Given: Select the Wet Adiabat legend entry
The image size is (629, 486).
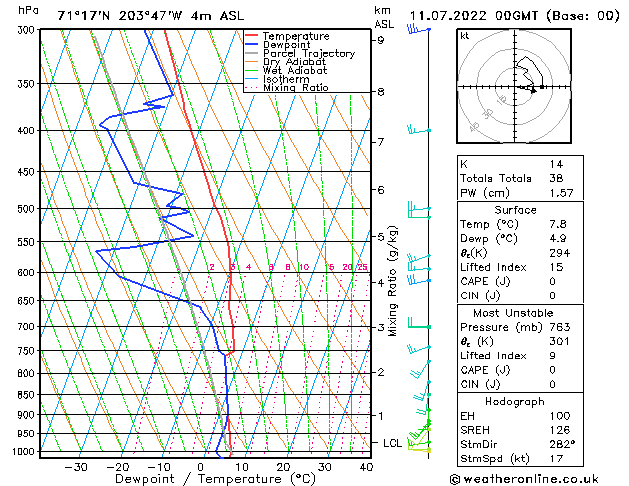Looking at the screenshot, I should [x=286, y=71].
